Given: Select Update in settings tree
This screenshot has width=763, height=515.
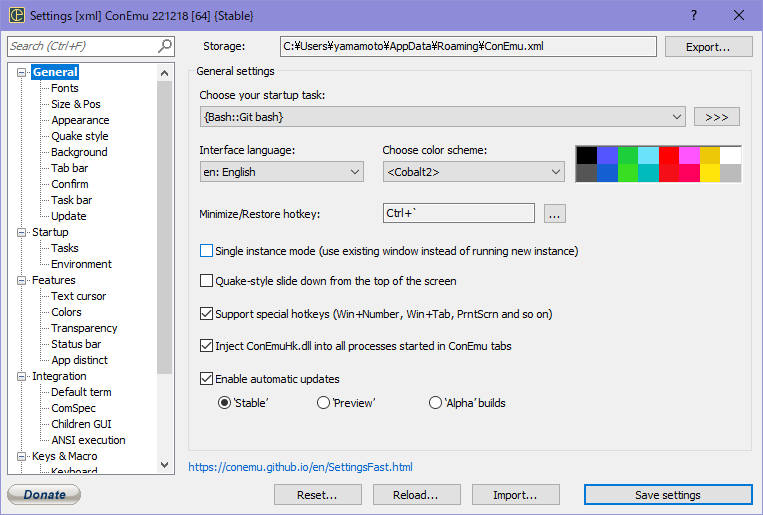Looking at the screenshot, I should pyautogui.click(x=69, y=216).
